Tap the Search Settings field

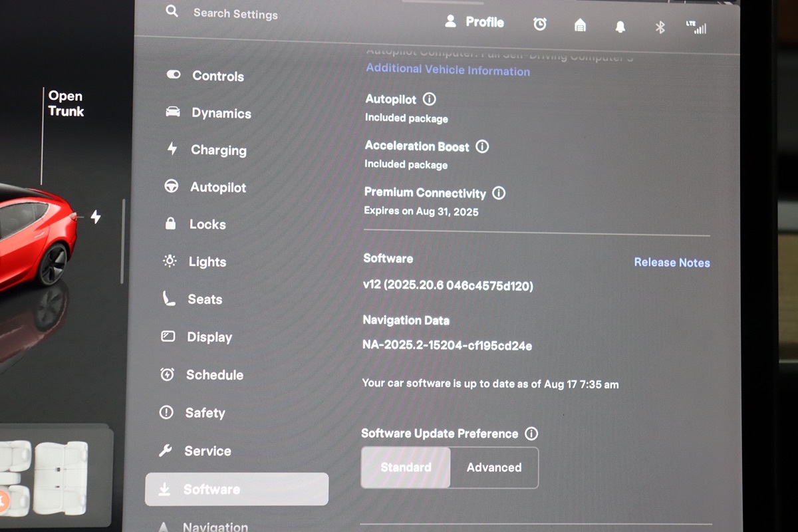pos(235,13)
